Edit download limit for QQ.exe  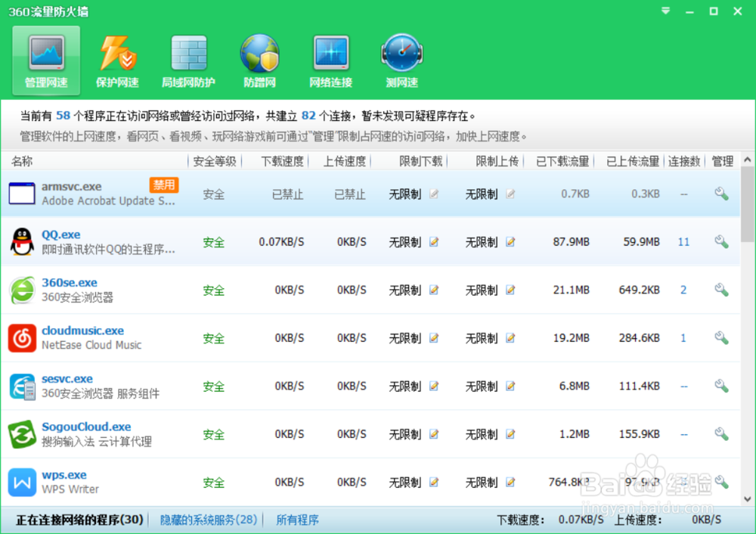(x=434, y=242)
